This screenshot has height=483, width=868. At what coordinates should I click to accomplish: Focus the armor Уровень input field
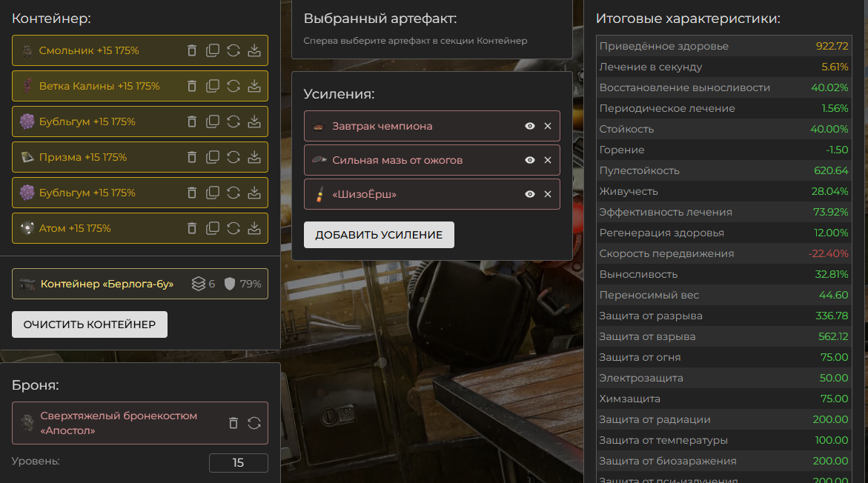pyautogui.click(x=238, y=463)
